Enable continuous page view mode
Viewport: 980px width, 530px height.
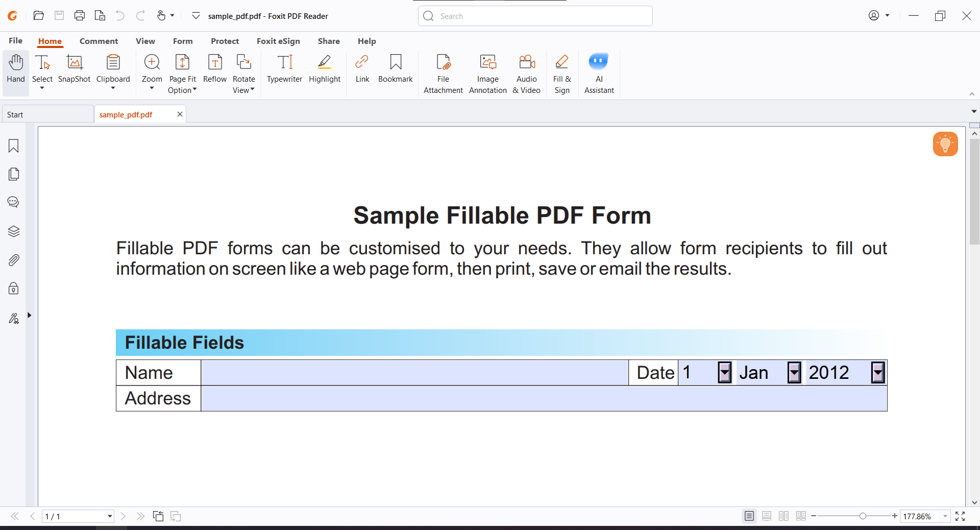766,516
